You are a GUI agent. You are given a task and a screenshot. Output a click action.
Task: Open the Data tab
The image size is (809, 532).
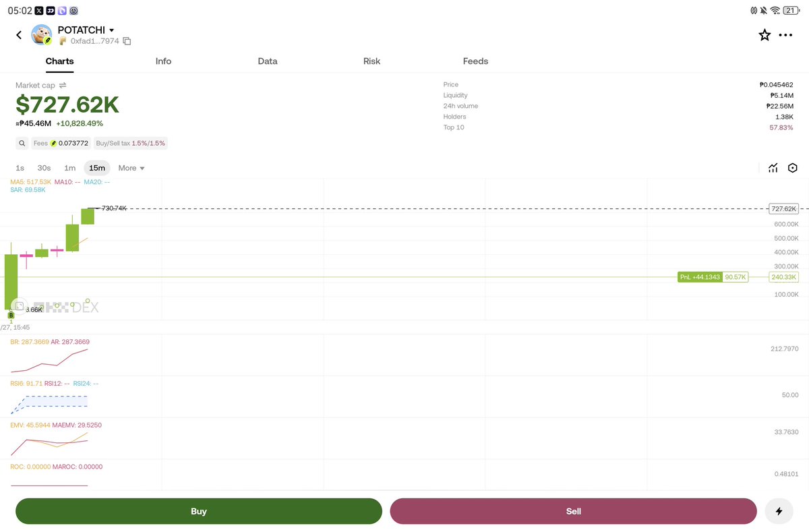pos(268,61)
